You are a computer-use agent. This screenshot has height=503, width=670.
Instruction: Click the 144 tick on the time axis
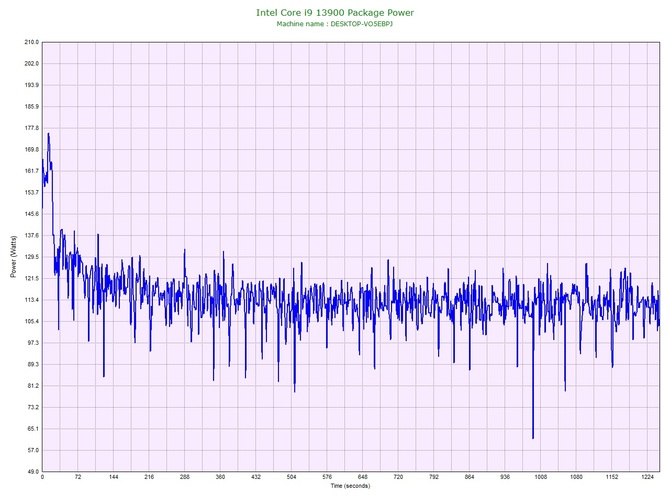[114, 477]
